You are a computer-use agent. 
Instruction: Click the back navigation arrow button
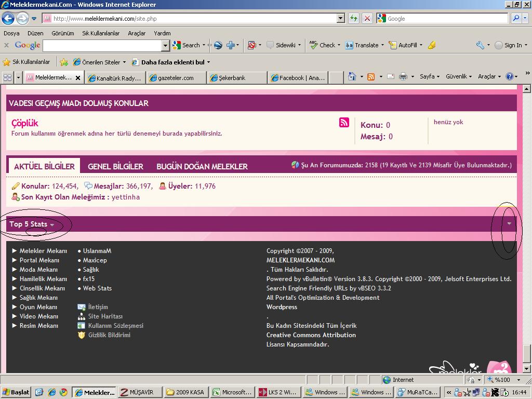coord(8,19)
